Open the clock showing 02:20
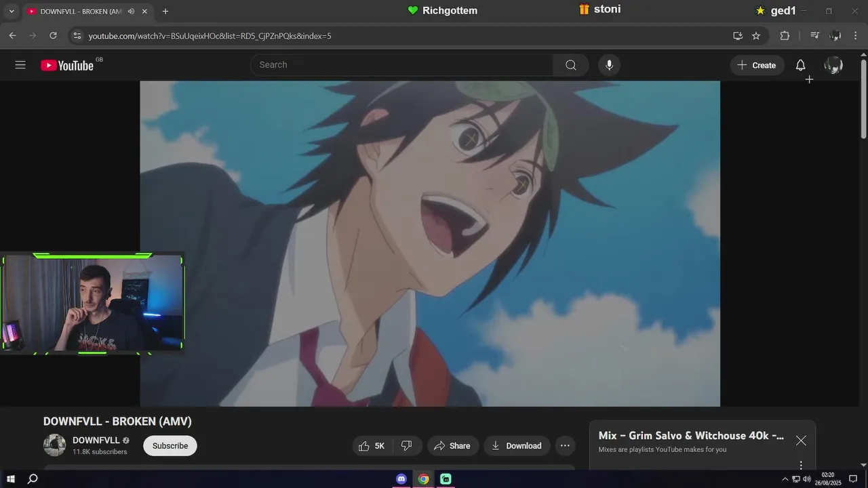 tap(828, 479)
